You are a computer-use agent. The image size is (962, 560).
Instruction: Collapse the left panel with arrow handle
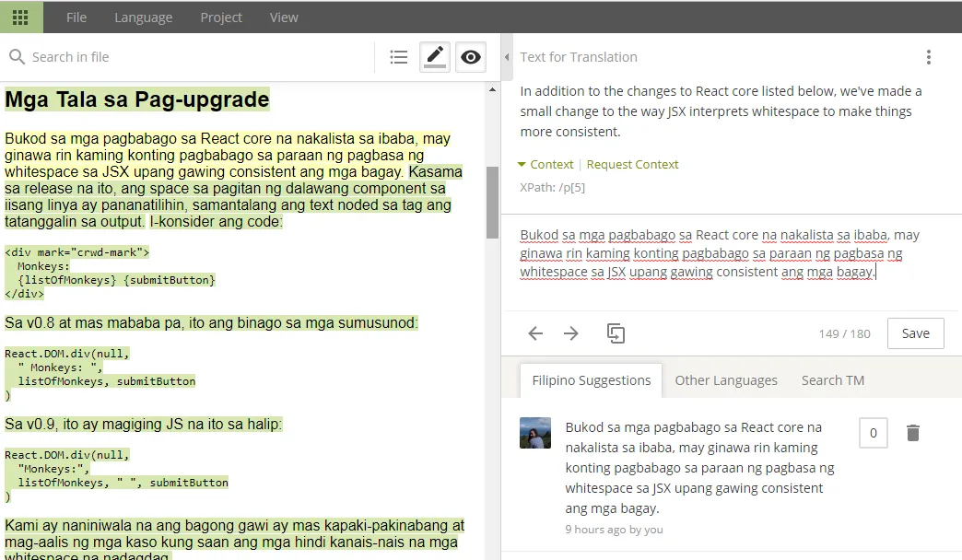(507, 57)
